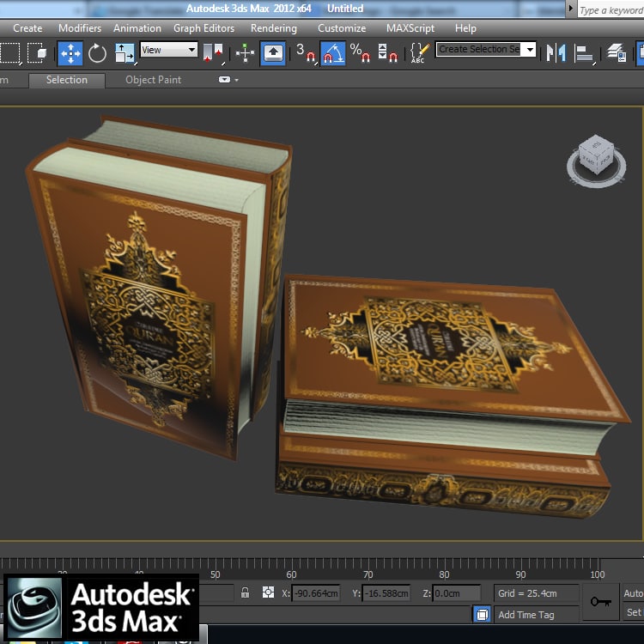Click the time slider at frame 70
The width and height of the screenshot is (644, 644).
(x=368, y=574)
